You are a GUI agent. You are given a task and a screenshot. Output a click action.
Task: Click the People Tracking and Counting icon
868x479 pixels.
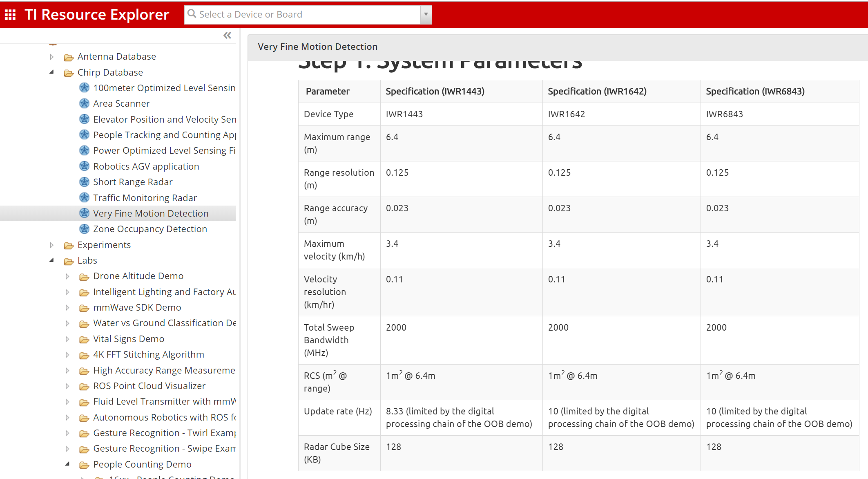pos(84,135)
